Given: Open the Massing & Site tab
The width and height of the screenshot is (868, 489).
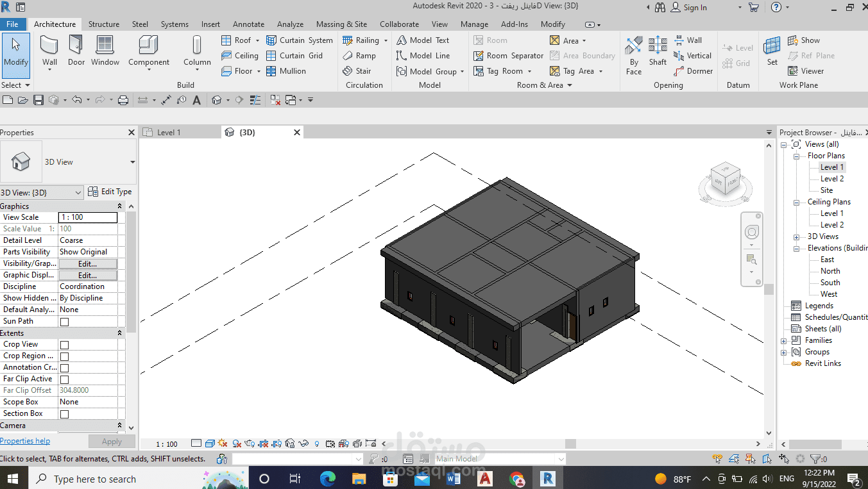Looking at the screenshot, I should (x=341, y=24).
